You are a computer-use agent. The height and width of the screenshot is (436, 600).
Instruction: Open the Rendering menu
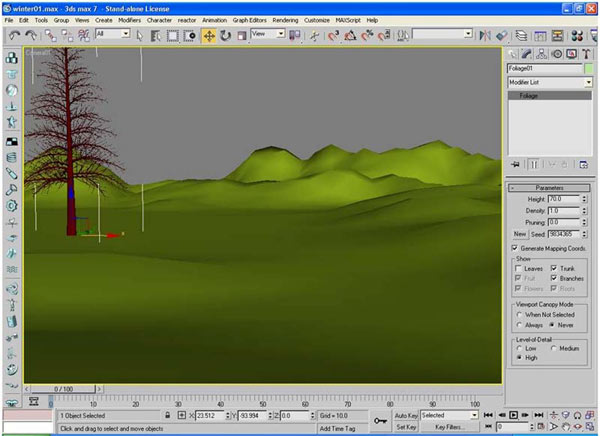[285, 20]
